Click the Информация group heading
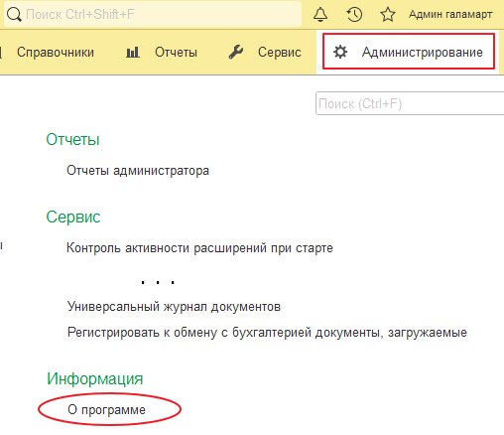504x435 pixels. (x=95, y=378)
